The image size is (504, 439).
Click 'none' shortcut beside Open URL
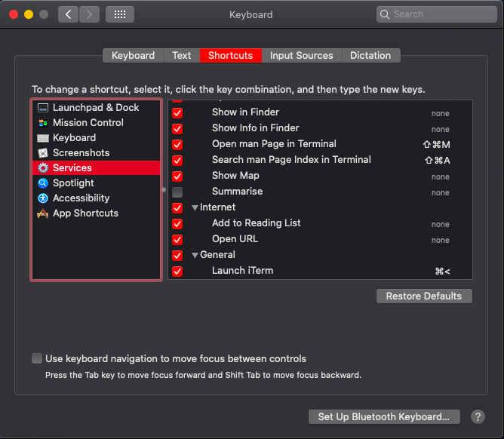(x=441, y=240)
